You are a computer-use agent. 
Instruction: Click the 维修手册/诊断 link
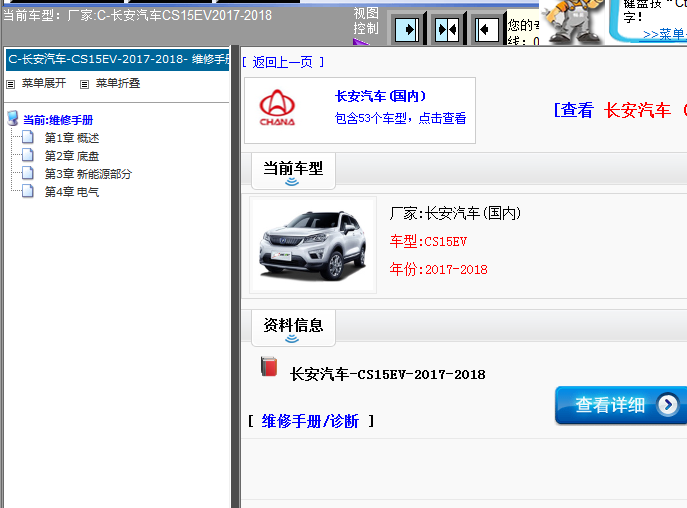(310, 421)
